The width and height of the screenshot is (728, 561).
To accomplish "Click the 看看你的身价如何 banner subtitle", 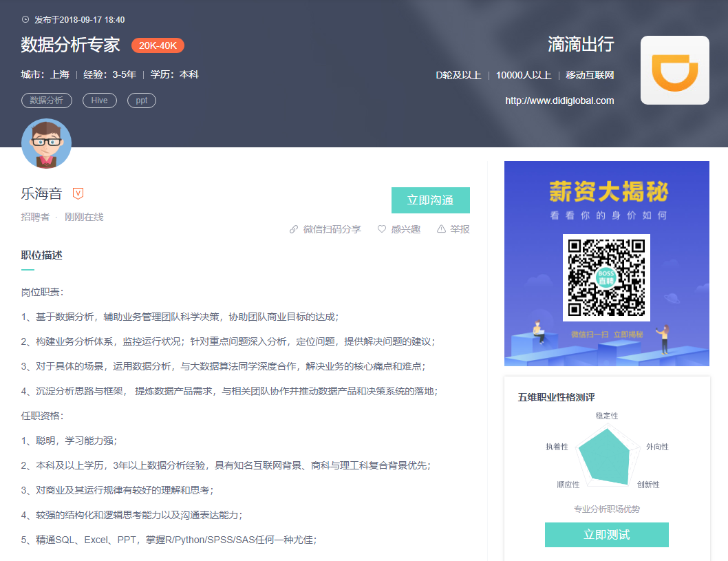I will pyautogui.click(x=608, y=215).
